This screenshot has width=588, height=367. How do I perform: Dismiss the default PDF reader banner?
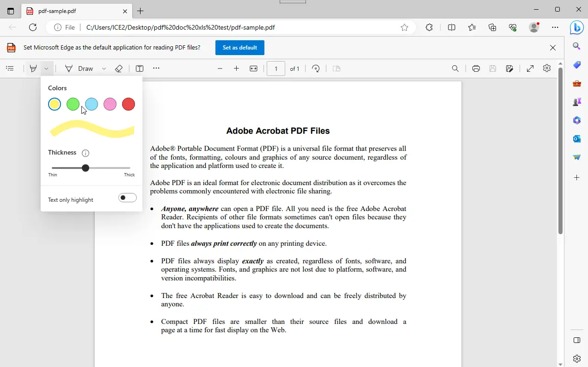pos(553,48)
